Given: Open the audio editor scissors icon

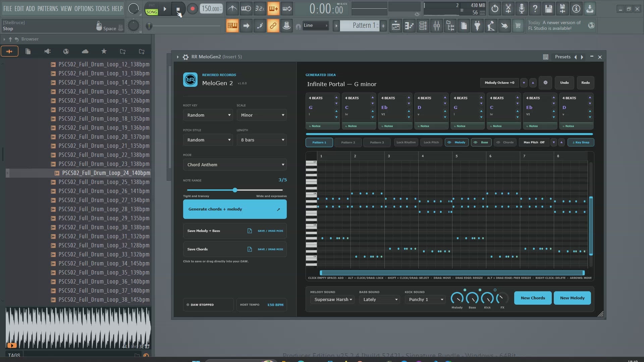Looking at the screenshot, I should [x=508, y=9].
